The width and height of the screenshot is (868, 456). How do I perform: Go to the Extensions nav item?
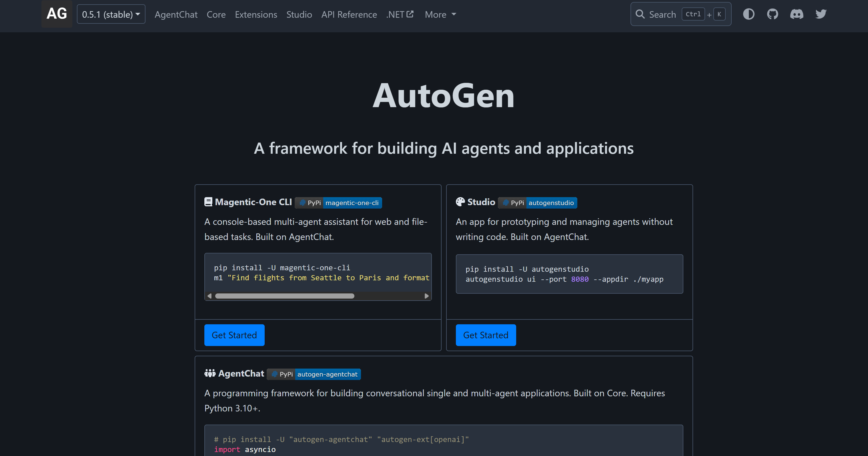[256, 15]
